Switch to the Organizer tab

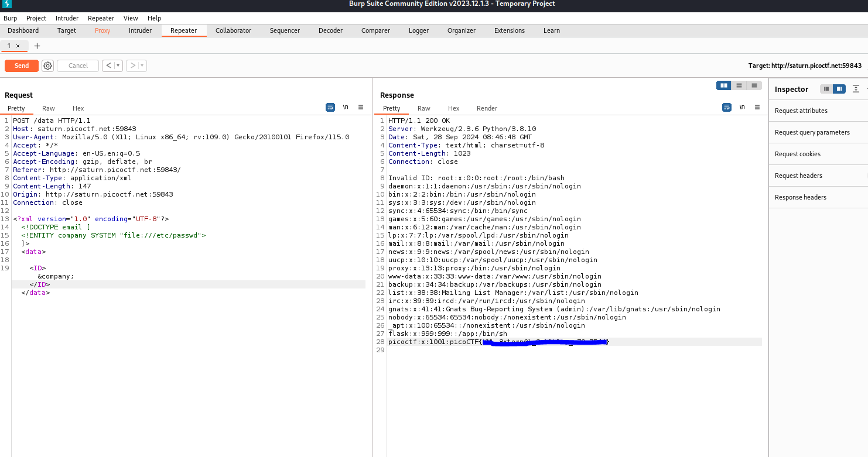pyautogui.click(x=462, y=30)
